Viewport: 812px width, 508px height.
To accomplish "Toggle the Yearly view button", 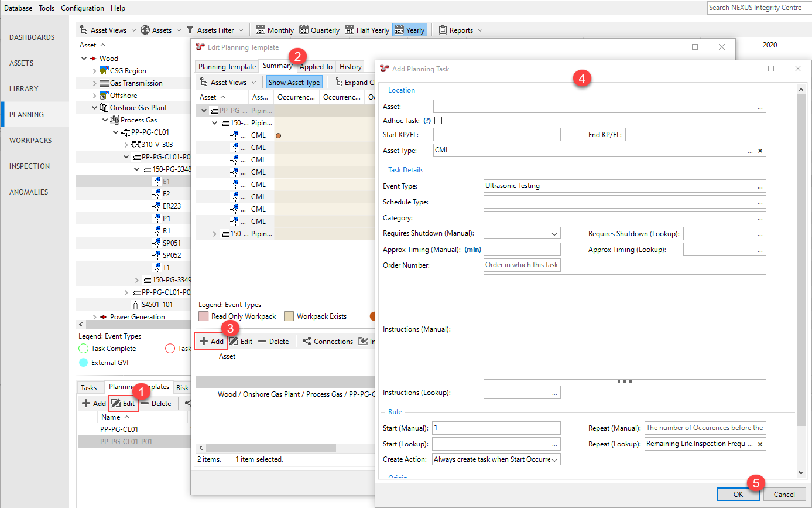I will click(x=409, y=30).
